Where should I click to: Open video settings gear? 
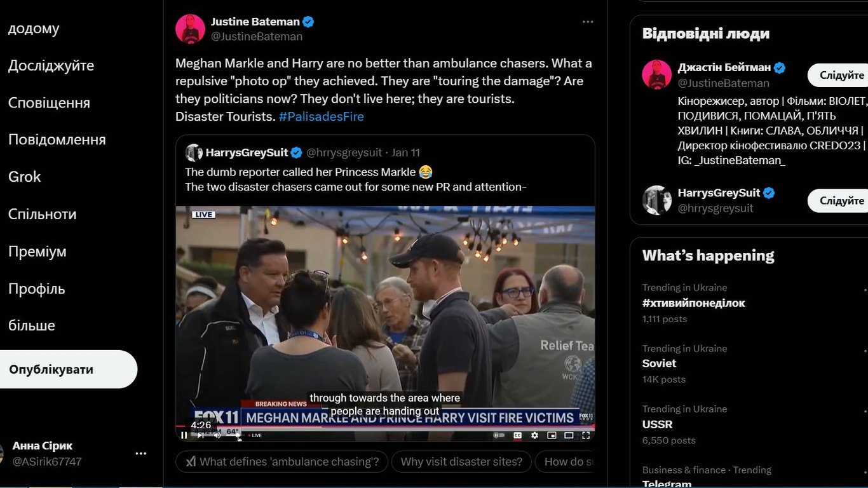click(534, 435)
